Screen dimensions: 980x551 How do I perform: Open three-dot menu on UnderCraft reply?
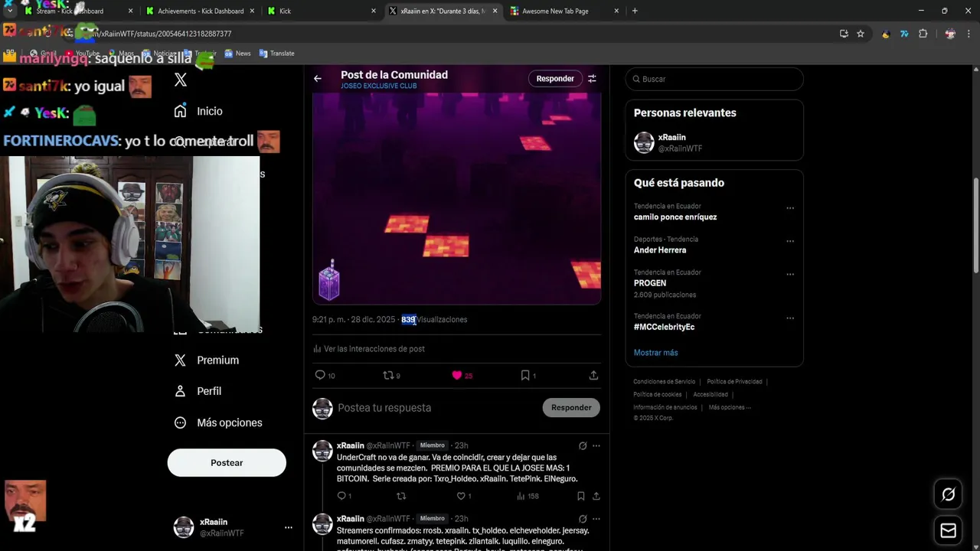[596, 445]
